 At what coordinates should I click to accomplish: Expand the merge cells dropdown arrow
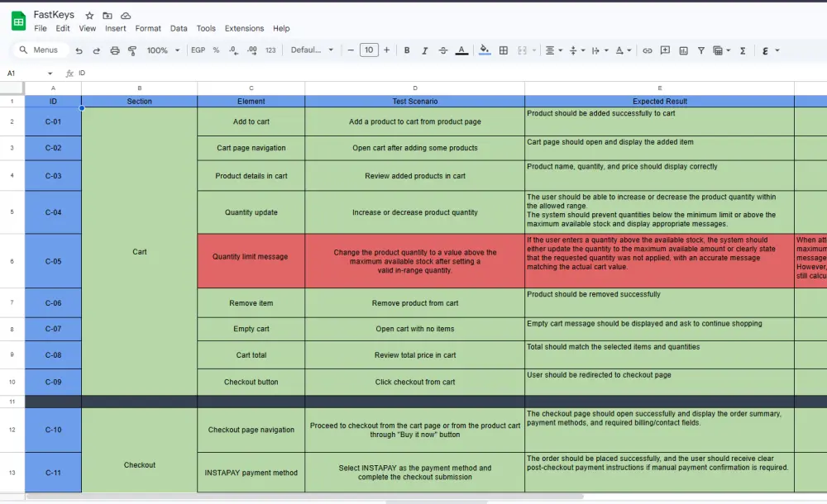point(533,50)
